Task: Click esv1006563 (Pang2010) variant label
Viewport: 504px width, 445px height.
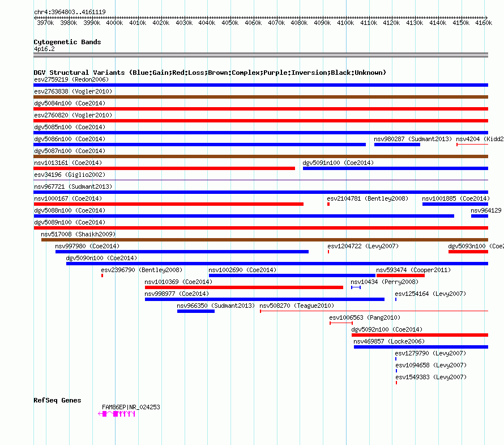Action: (x=365, y=317)
